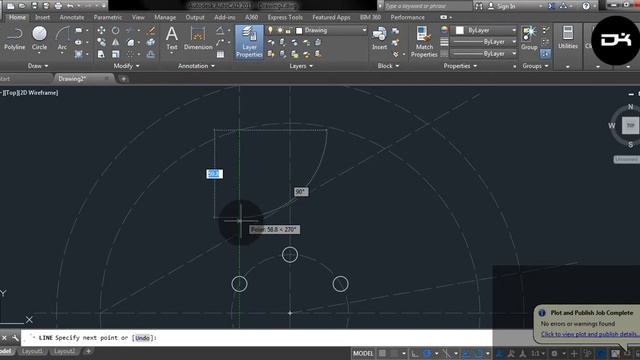Click the Save icon in quick access toolbar
Image resolution: width=640 pixels, height=360 pixels.
click(34, 6)
